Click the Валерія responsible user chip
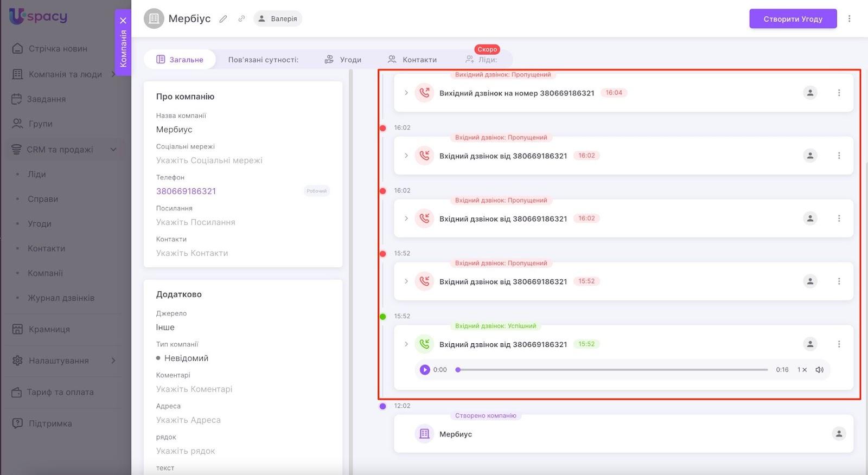This screenshot has height=475, width=868. coord(278,18)
